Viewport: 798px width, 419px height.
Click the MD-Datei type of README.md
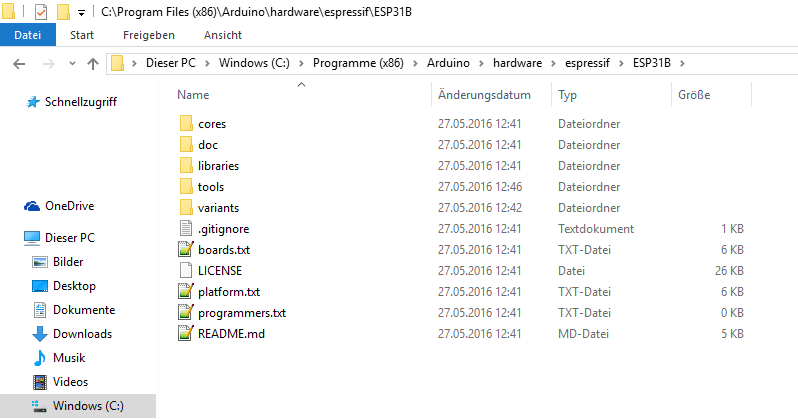click(x=583, y=334)
